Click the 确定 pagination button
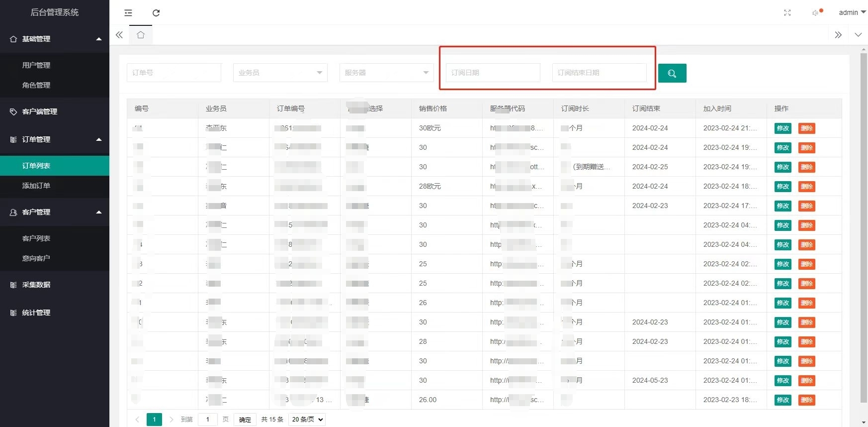Screen dimensions: 868x427 tap(245, 420)
